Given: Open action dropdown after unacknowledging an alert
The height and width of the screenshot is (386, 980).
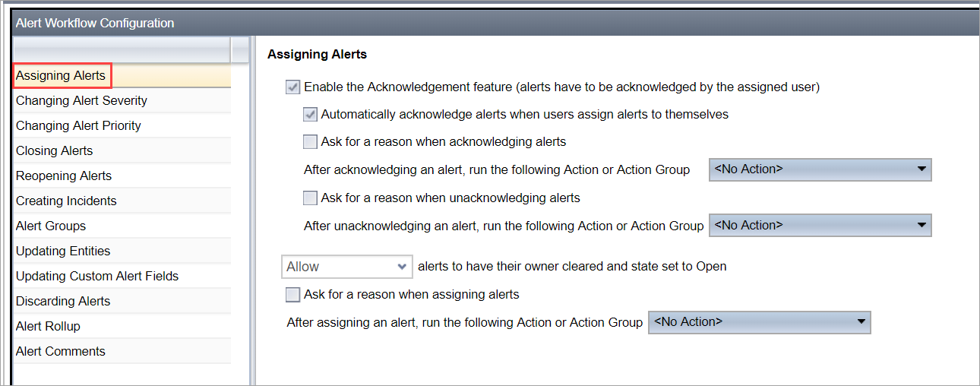Looking at the screenshot, I should [820, 226].
